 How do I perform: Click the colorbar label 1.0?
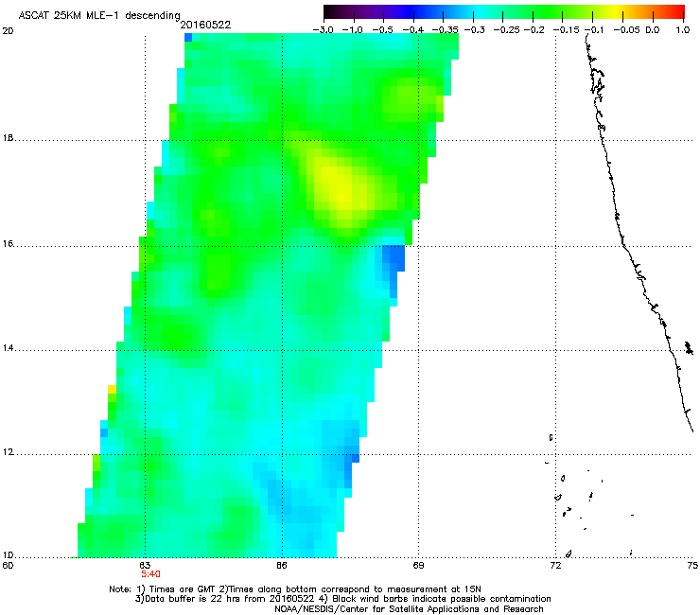(x=683, y=30)
